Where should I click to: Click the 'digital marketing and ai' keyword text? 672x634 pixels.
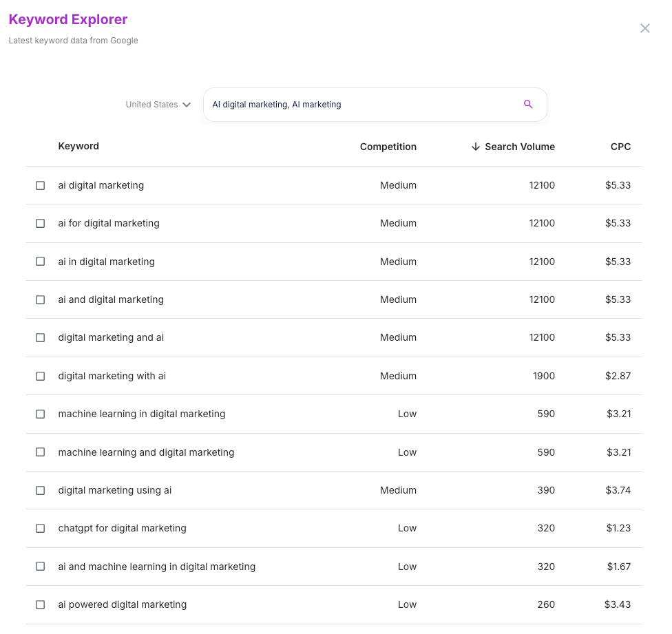click(x=111, y=337)
